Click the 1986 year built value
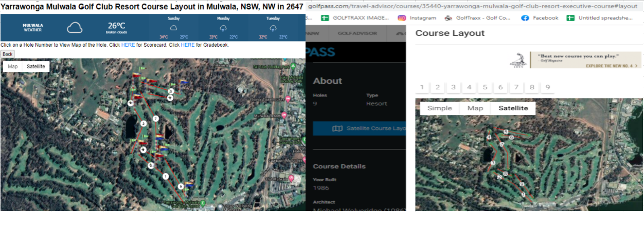The image size is (644, 247). [x=320, y=188]
